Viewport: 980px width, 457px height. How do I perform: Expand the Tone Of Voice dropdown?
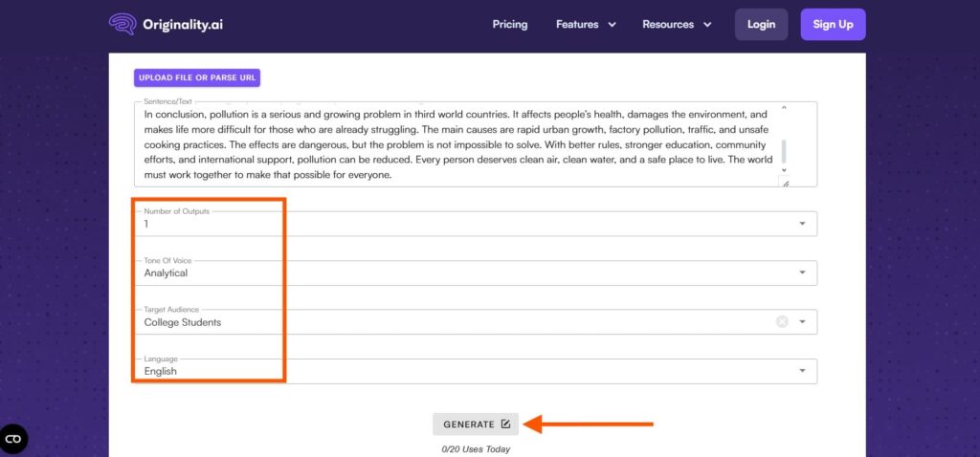coord(802,273)
